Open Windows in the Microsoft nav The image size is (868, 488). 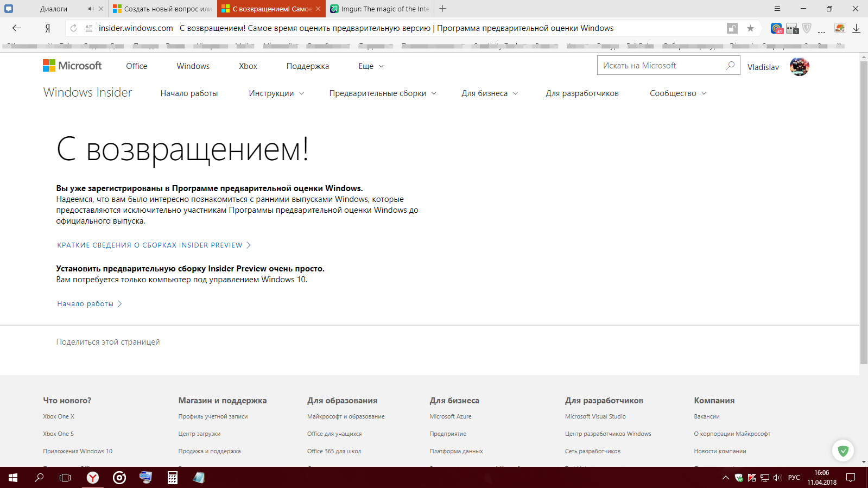(x=193, y=66)
